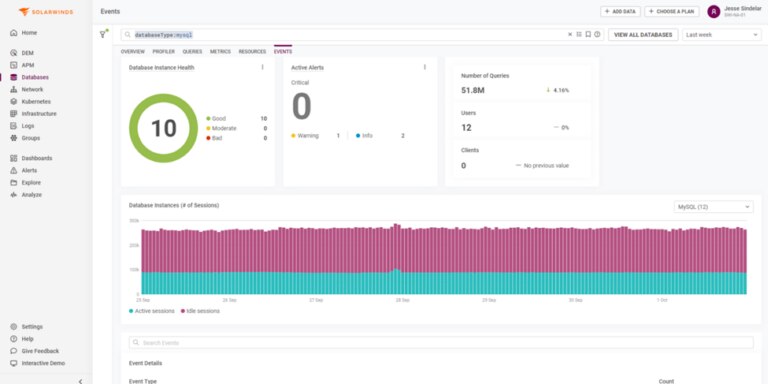Image resolution: width=768 pixels, height=384 pixels.
Task: Toggle Idle sessions legend series
Action: (x=200, y=311)
